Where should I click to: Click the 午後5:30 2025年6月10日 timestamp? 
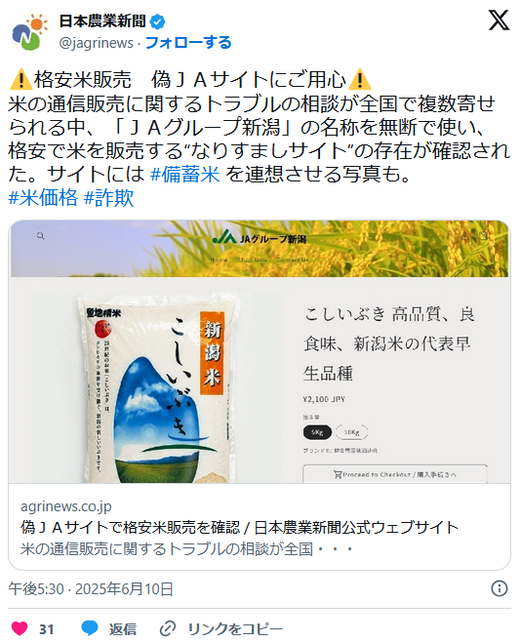pos(91,589)
